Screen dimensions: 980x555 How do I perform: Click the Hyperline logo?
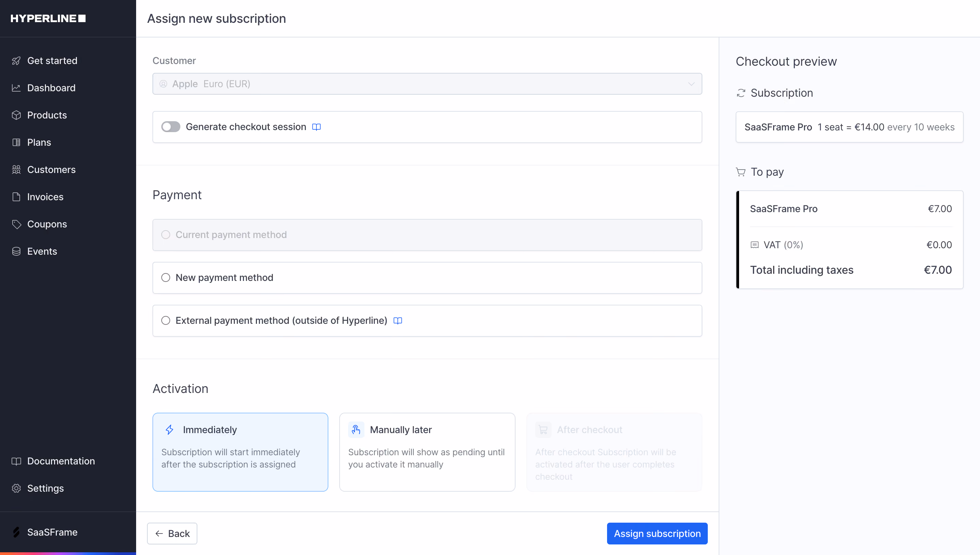(x=48, y=18)
